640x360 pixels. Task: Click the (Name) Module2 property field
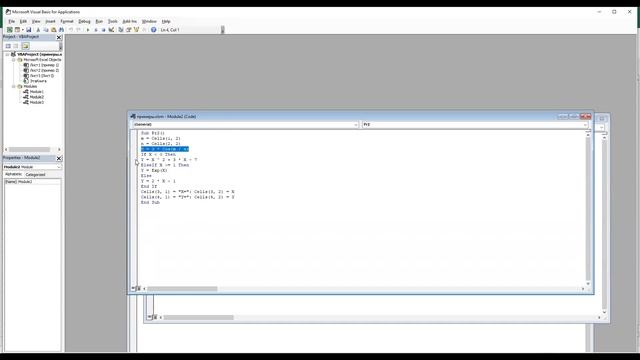[33, 182]
